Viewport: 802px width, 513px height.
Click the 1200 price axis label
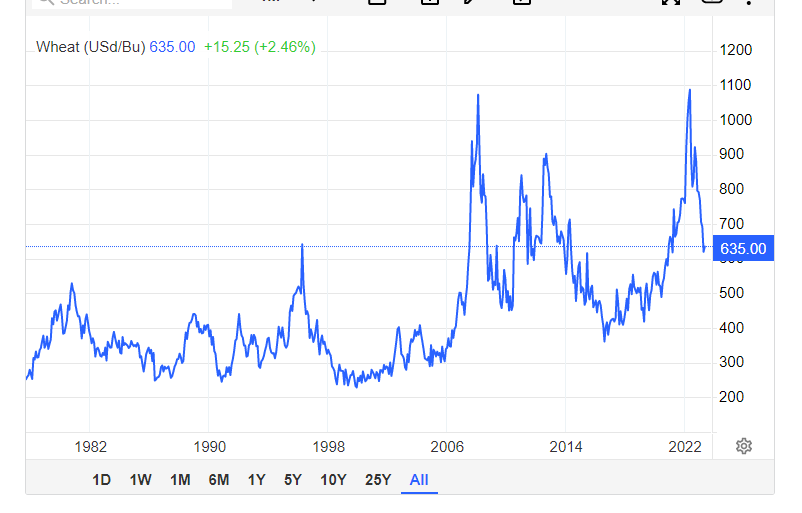click(736, 50)
